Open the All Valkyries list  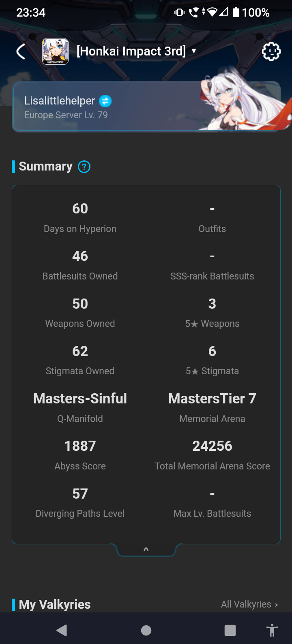[249, 604]
